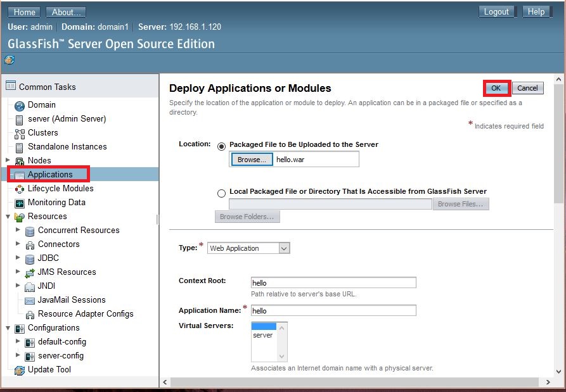The height and width of the screenshot is (392, 566).
Task: Click the Application Name input field
Action: click(333, 310)
